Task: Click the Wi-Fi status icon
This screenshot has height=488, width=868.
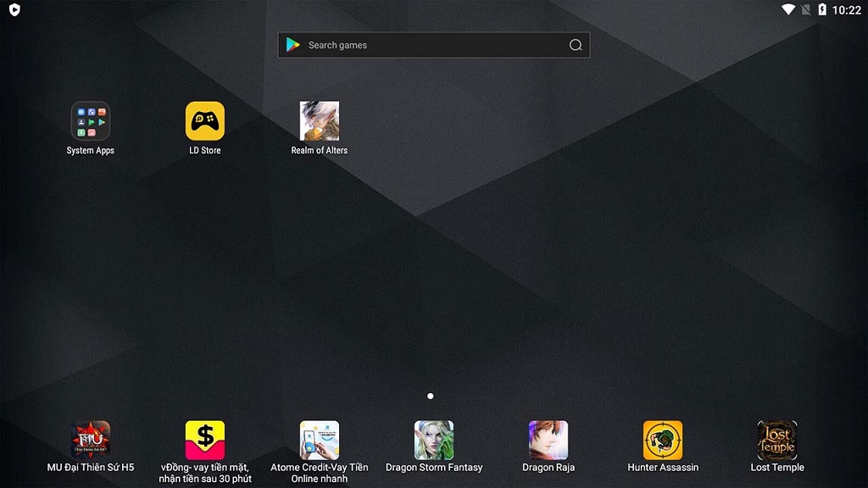Action: (x=788, y=9)
